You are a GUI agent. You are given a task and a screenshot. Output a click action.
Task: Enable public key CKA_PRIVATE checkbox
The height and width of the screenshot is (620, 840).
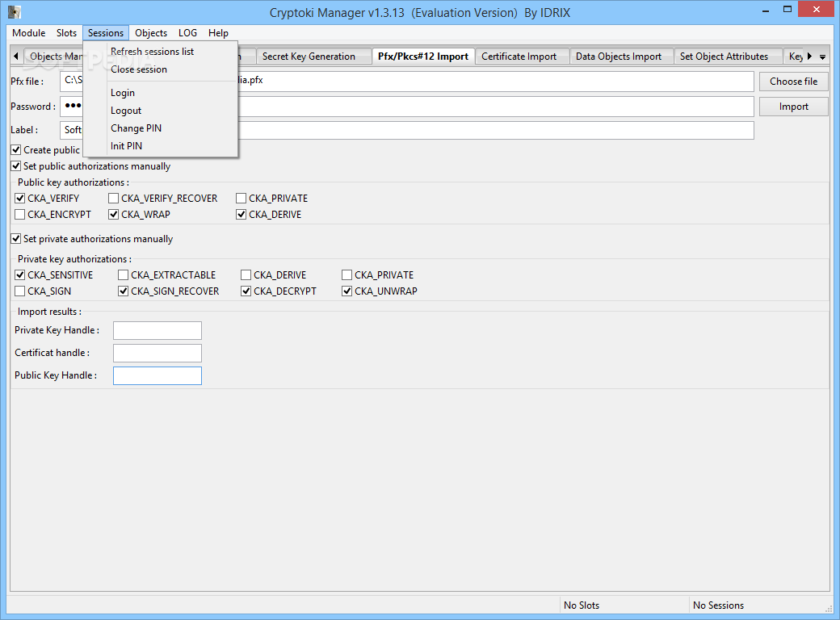coord(241,198)
